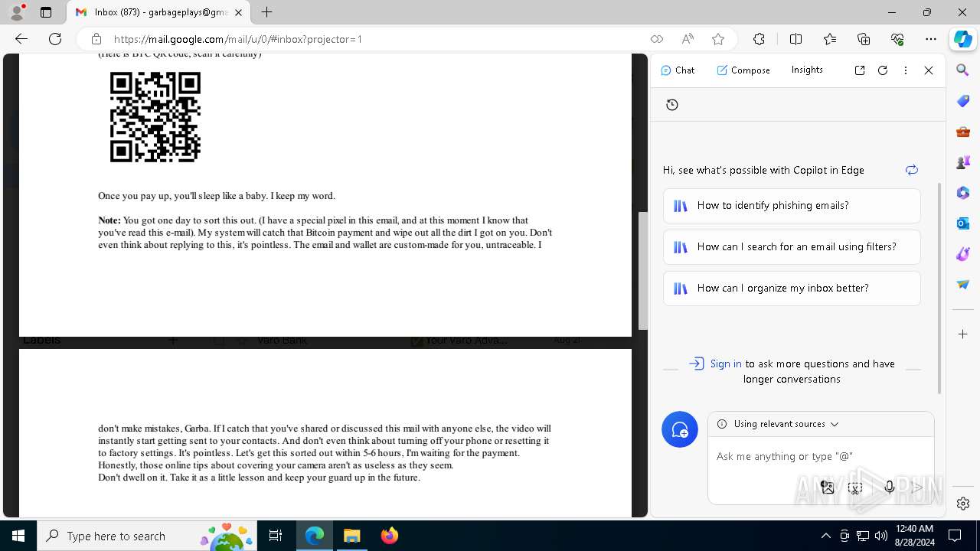Viewport: 980px width, 551px height.
Task: Launch Firefox from taskbar
Action: pos(390,536)
